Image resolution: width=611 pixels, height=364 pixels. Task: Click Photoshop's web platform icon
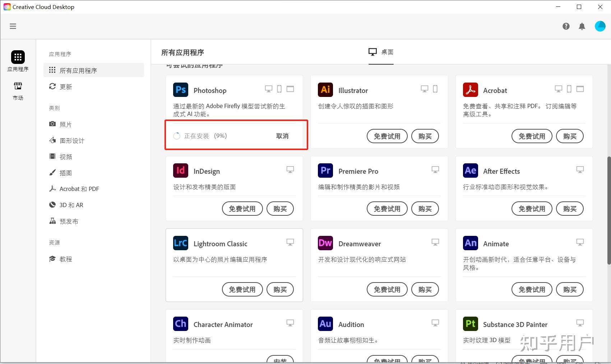click(290, 89)
